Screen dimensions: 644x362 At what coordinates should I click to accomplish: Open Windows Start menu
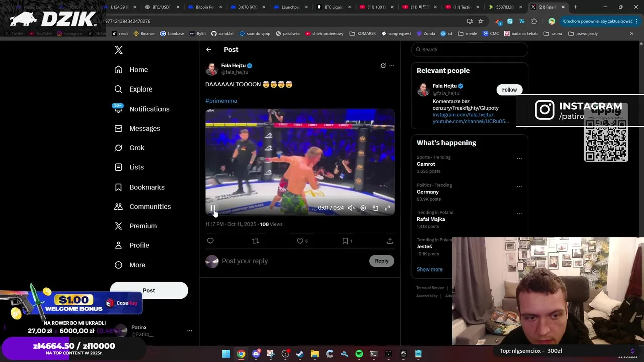point(226,354)
